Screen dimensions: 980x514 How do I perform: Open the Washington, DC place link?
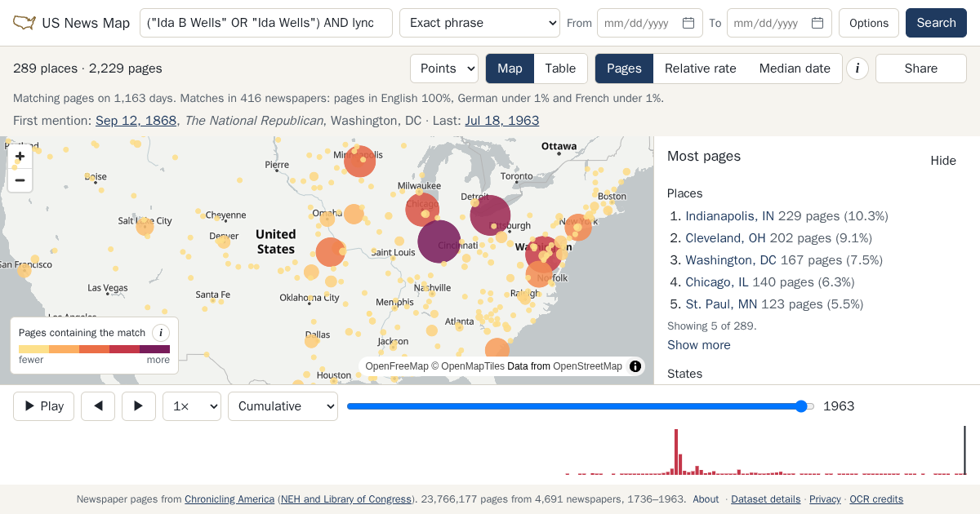tap(731, 260)
